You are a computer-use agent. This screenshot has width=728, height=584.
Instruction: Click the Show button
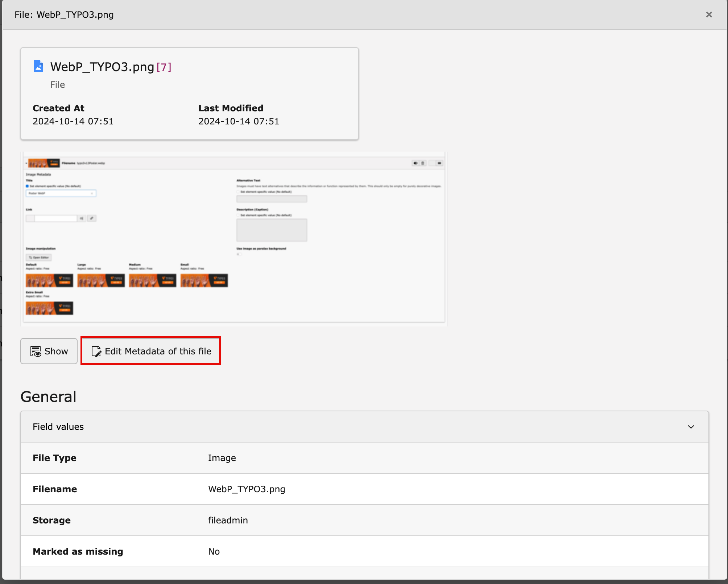click(x=49, y=351)
